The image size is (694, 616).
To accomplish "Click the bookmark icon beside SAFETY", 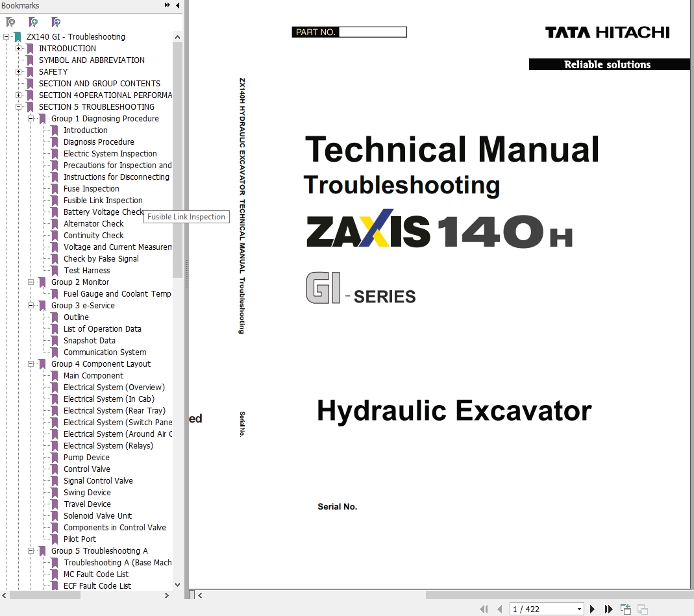I will click(30, 71).
